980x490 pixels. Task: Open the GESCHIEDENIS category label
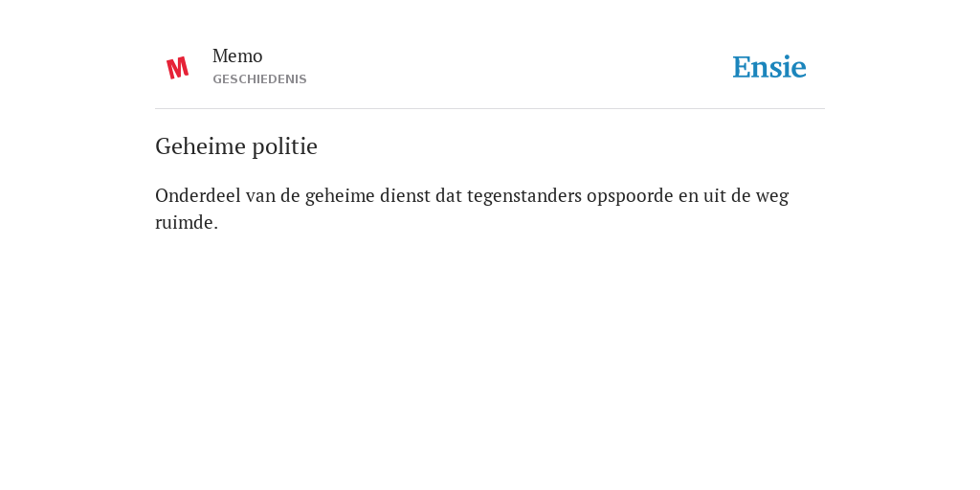[259, 79]
